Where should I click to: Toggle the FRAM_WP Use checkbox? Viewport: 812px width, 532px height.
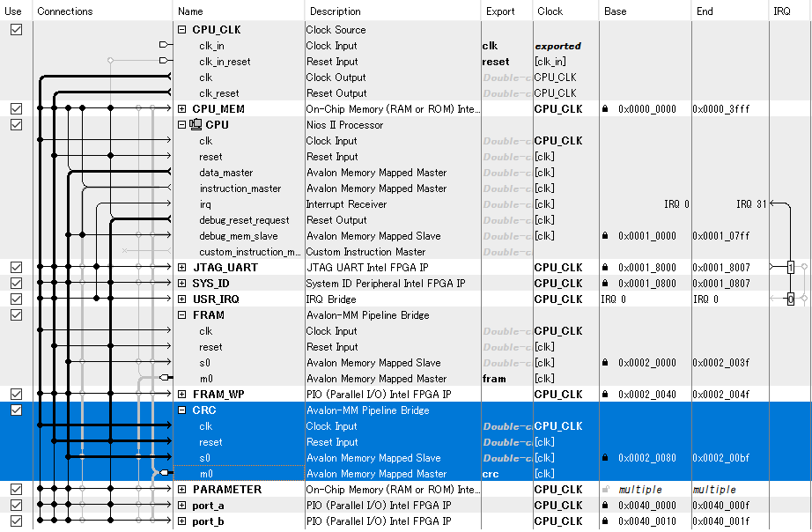(16, 395)
